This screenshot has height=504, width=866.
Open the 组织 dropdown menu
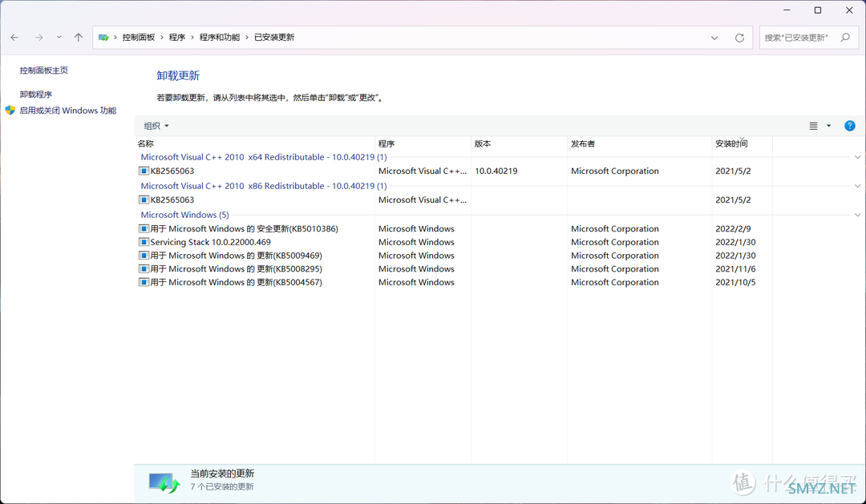156,126
